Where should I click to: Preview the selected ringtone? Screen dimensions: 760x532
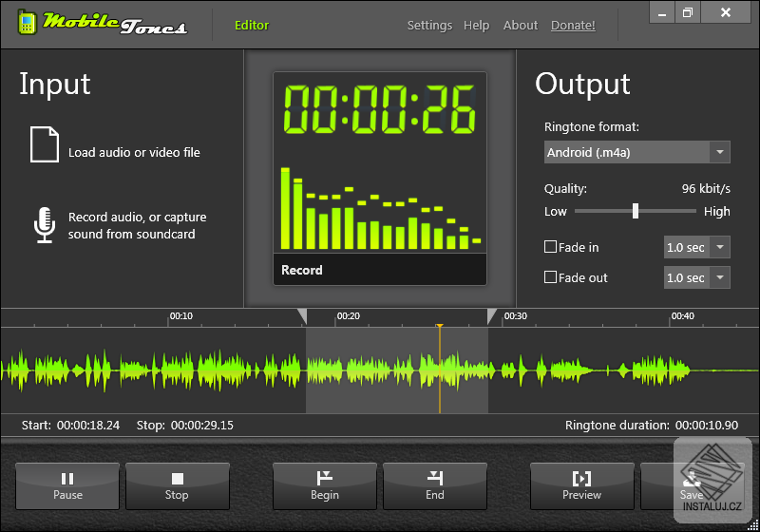pyautogui.click(x=582, y=486)
